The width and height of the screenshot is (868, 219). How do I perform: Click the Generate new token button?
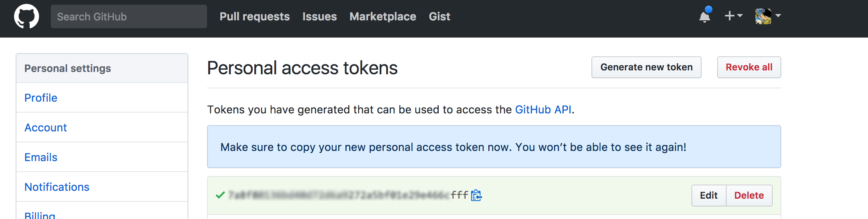(x=647, y=67)
